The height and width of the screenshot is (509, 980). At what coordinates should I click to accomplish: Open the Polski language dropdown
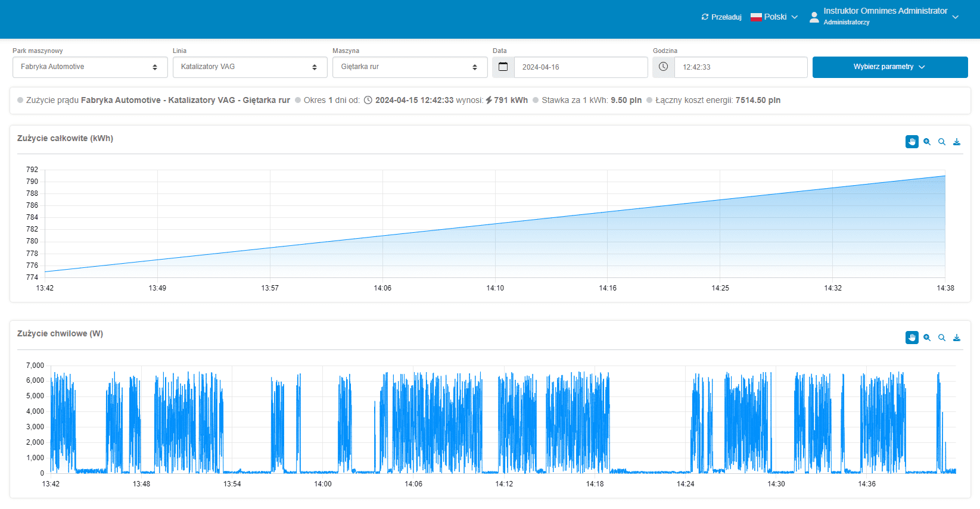click(774, 17)
